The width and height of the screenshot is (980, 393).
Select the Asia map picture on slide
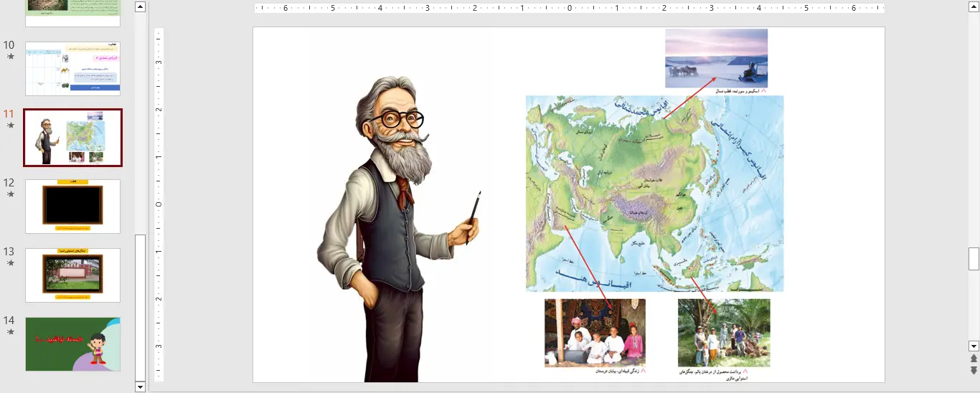click(654, 194)
